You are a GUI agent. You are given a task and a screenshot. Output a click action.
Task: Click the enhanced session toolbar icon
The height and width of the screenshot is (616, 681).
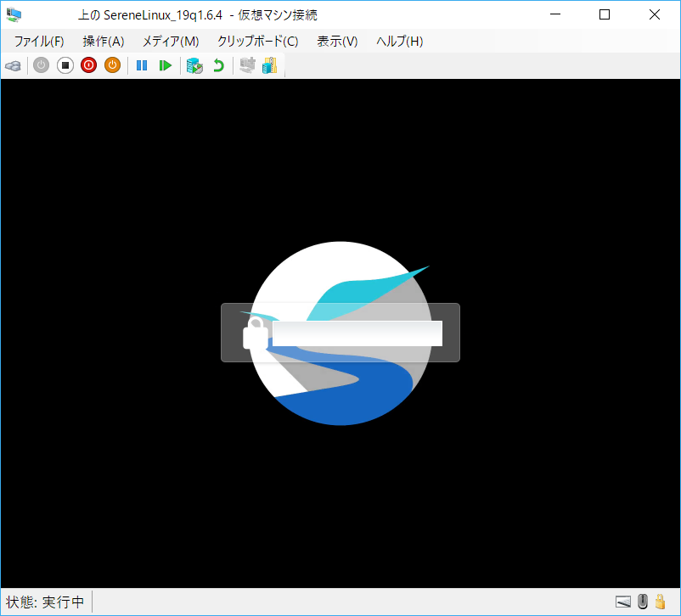(248, 65)
